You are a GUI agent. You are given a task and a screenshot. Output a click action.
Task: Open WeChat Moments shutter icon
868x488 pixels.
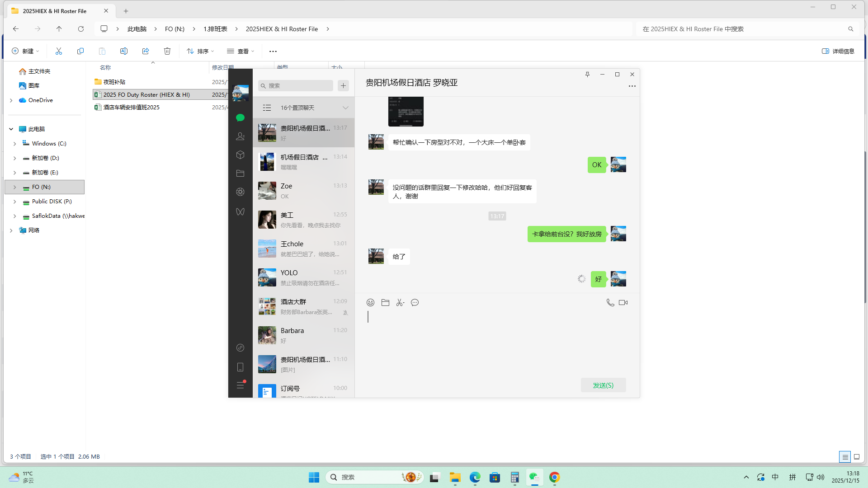[x=240, y=192]
